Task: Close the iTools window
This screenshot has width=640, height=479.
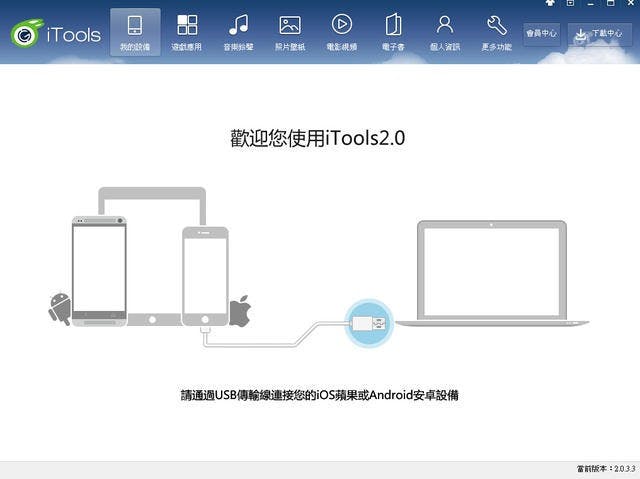Action: click(x=630, y=3)
